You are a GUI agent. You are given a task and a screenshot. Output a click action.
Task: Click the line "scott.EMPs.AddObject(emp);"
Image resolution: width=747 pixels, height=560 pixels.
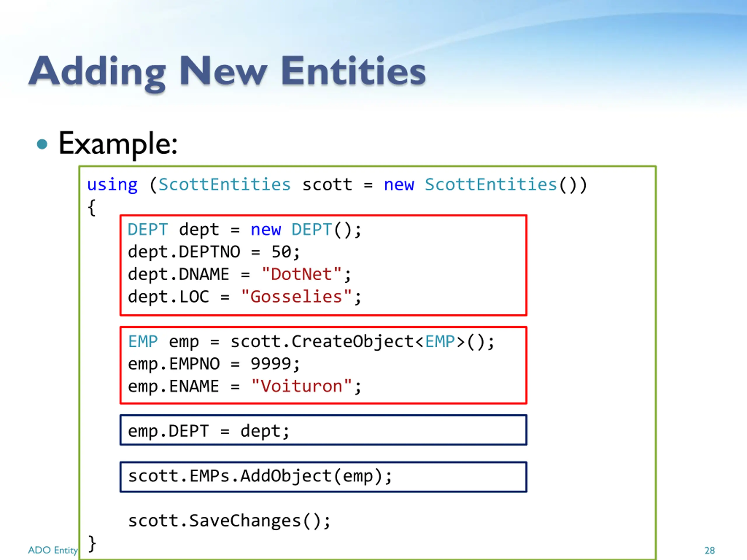pos(260,477)
